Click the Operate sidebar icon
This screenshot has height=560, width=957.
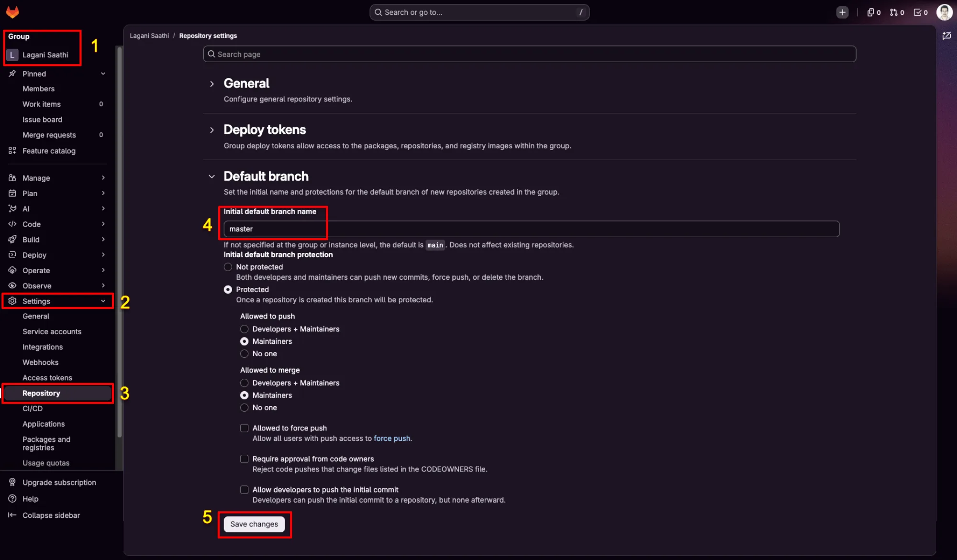[x=12, y=270]
